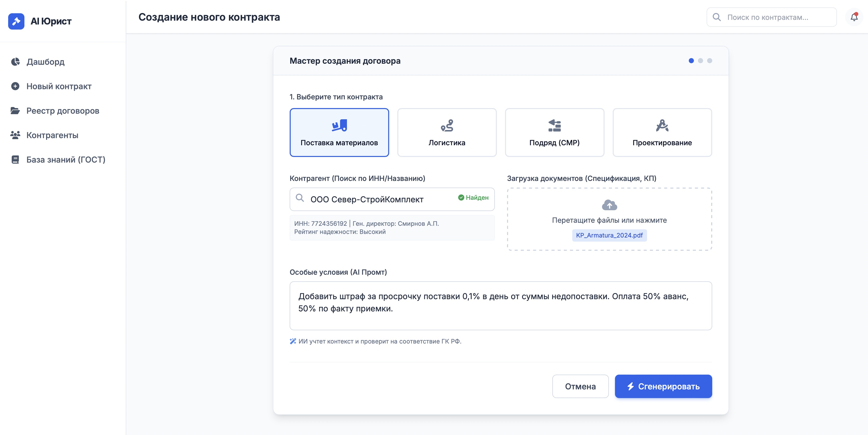Open the uploaded KP_Armatura_2024.pdf file chip
Screen dimensions: 868x435
click(609, 235)
